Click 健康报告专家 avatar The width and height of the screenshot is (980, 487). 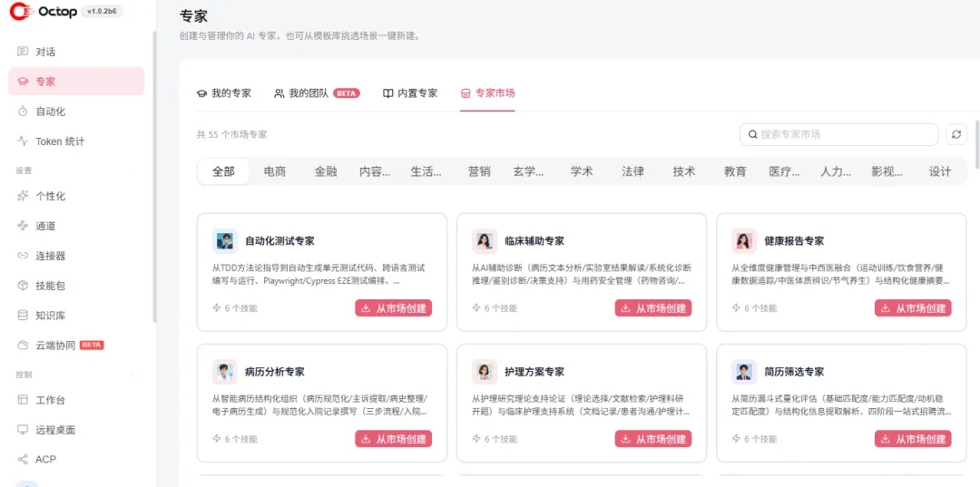click(744, 241)
